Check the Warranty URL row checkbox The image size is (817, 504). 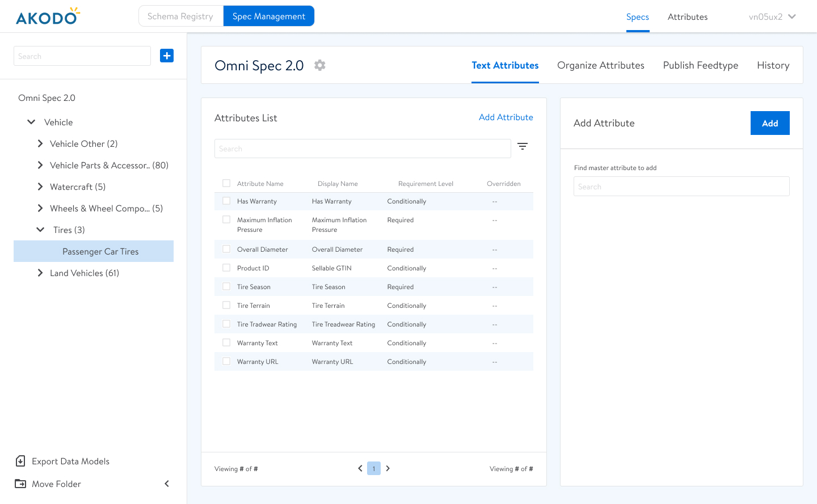[226, 361]
